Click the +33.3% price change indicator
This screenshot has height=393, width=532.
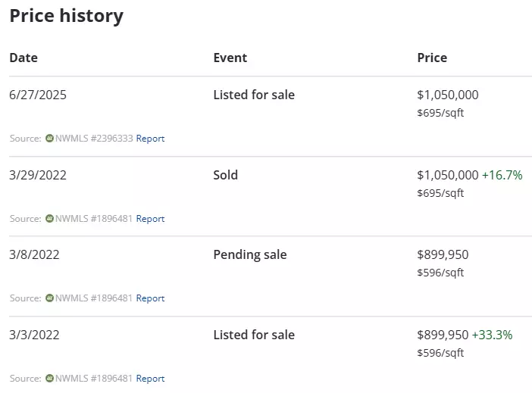click(492, 335)
